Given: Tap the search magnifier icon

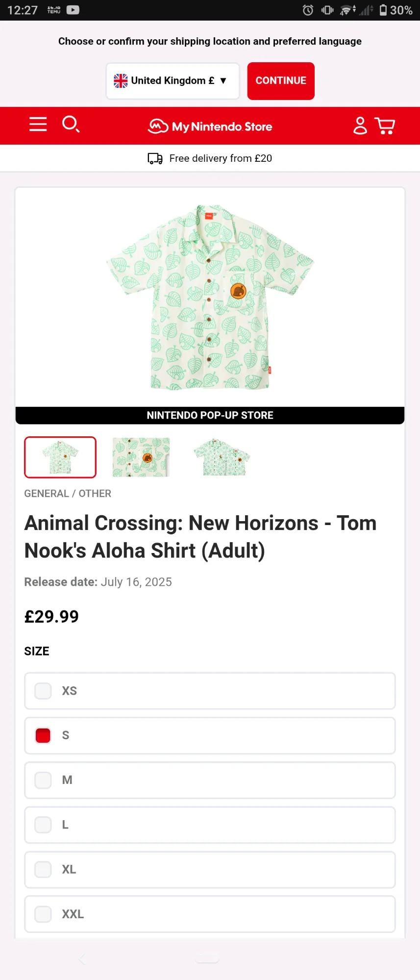Looking at the screenshot, I should (71, 125).
